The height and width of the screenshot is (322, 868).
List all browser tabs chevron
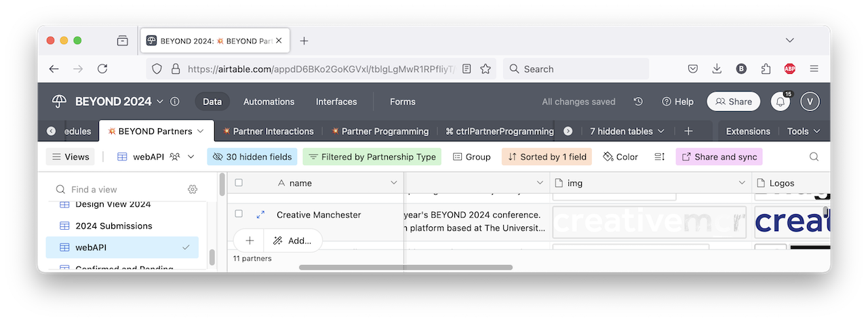(x=789, y=41)
